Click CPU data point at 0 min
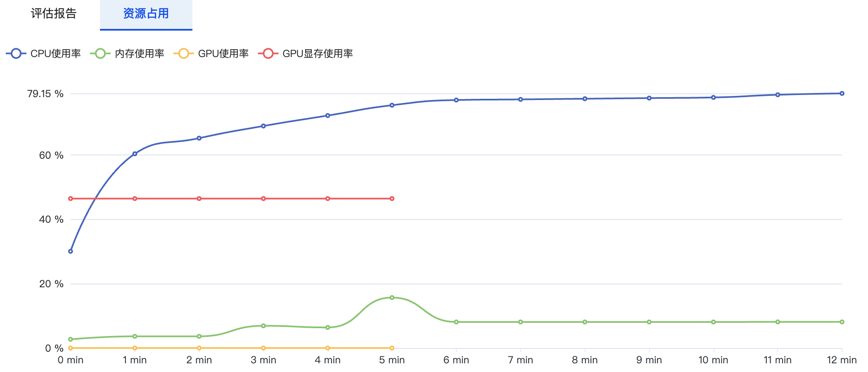Screen dimensions: 868x372 (x=71, y=251)
